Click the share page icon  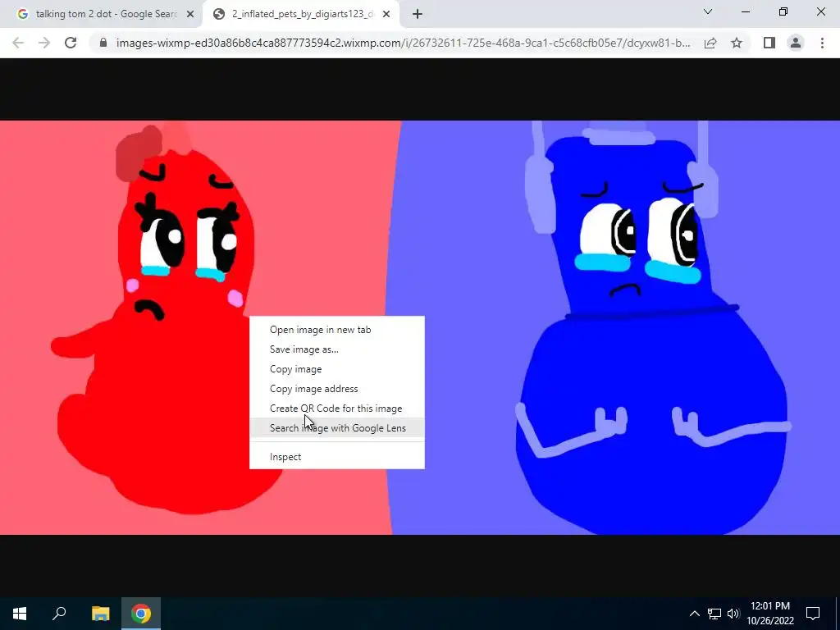(x=710, y=43)
